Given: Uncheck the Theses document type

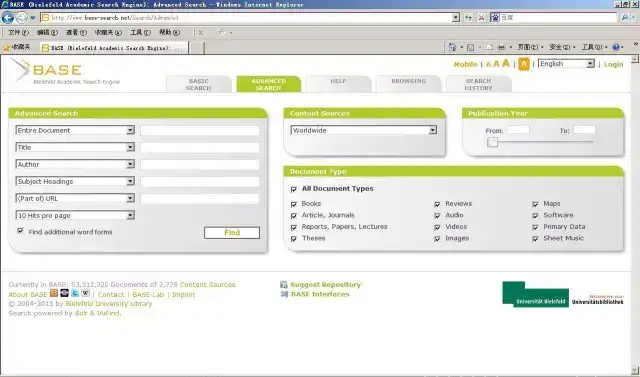Looking at the screenshot, I should [293, 239].
